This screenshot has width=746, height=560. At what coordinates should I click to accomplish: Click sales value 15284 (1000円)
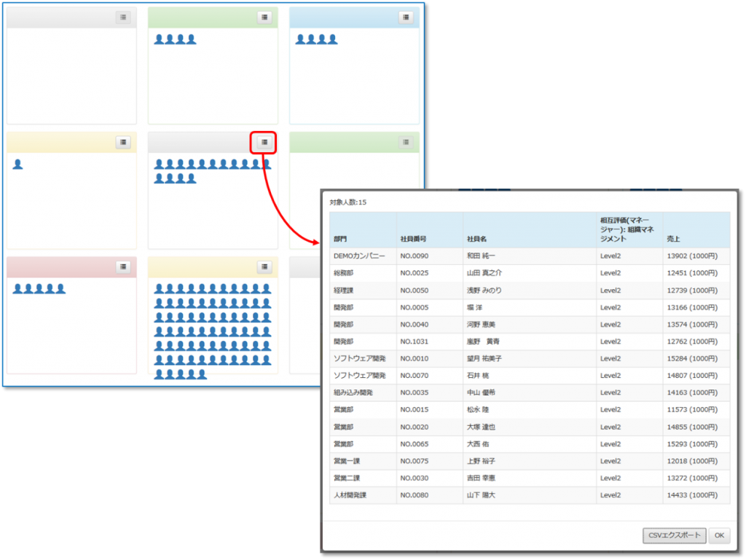pyautogui.click(x=692, y=358)
